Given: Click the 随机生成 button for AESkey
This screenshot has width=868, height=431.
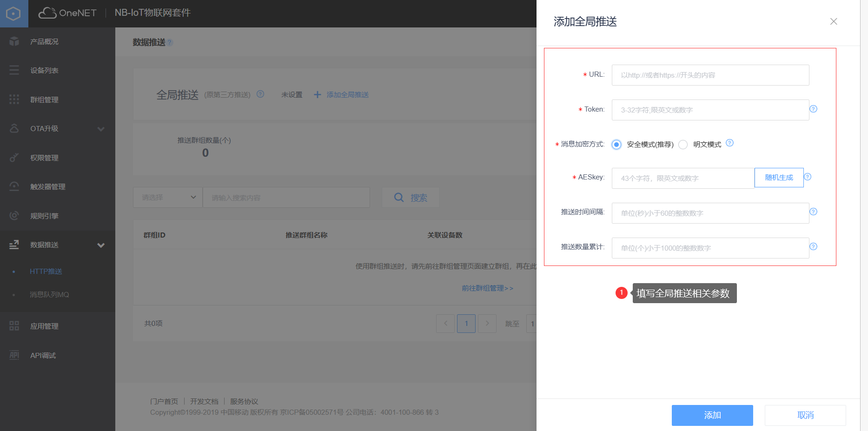Looking at the screenshot, I should [779, 178].
